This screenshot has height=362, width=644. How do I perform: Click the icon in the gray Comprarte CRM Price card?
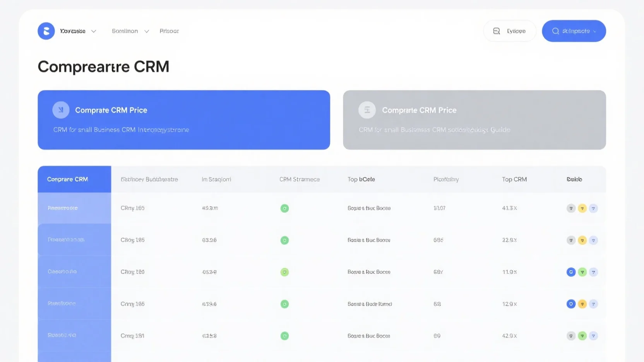[x=367, y=110]
